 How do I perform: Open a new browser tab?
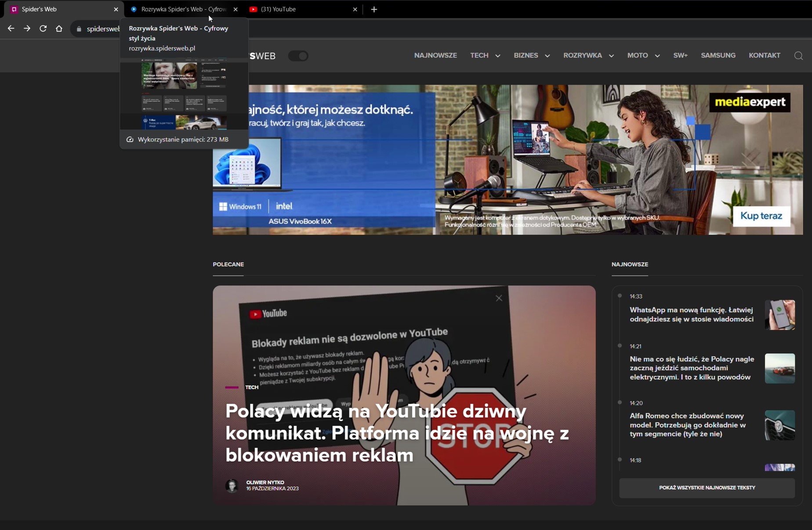tap(374, 9)
